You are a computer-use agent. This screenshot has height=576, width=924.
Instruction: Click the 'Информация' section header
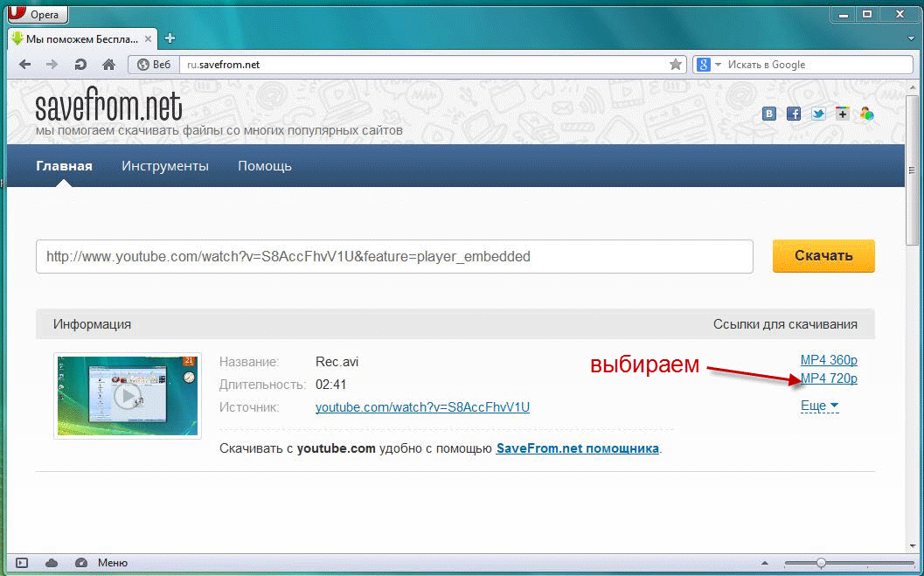pyautogui.click(x=92, y=324)
